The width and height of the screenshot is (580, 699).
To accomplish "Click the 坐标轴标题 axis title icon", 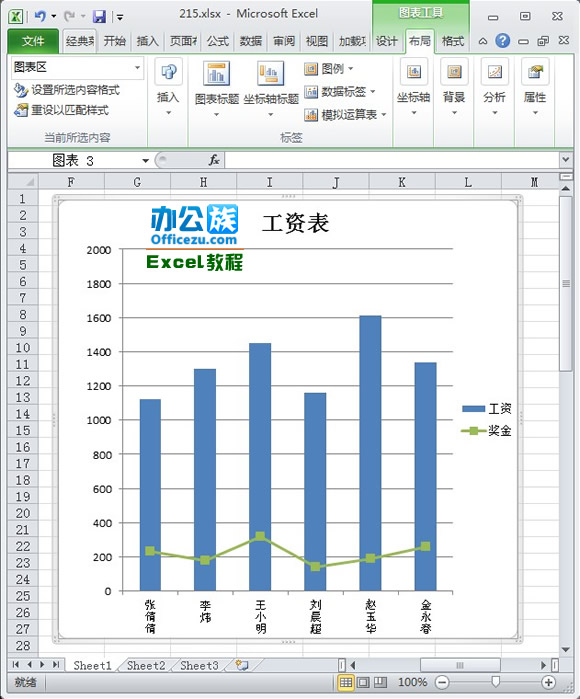I will pos(271,73).
